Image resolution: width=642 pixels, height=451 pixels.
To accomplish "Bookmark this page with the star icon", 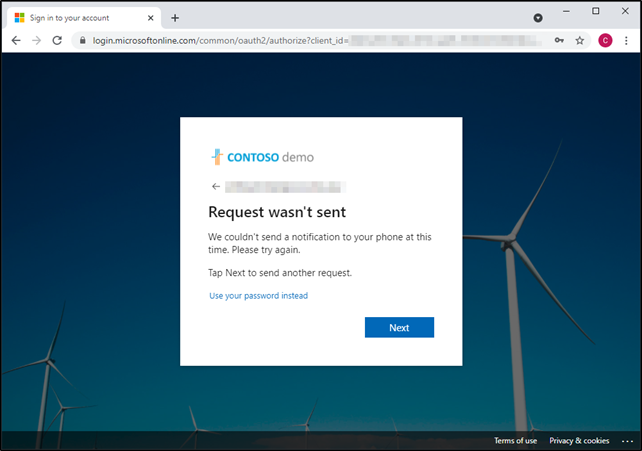I will [x=580, y=40].
